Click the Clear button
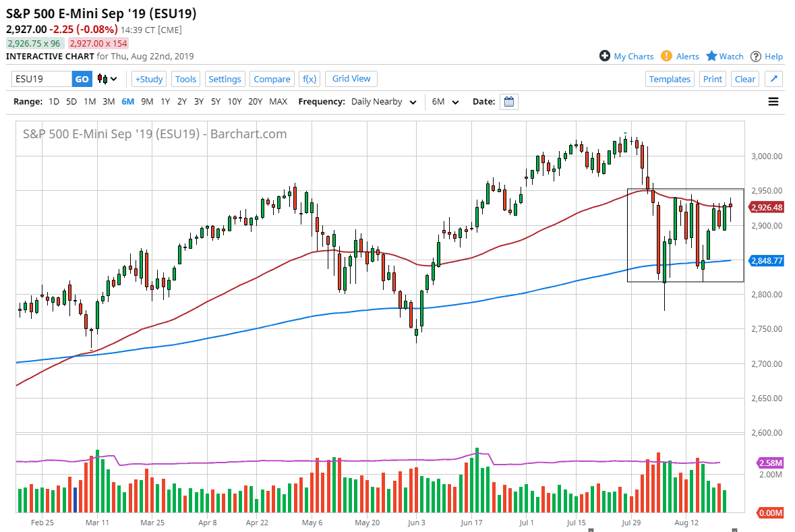The width and height of the screenshot is (795, 532). click(x=744, y=79)
